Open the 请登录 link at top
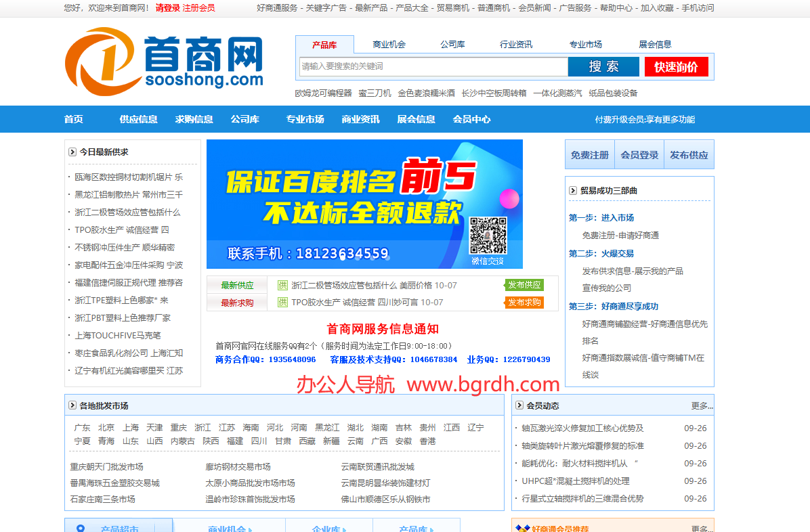 coord(167,8)
